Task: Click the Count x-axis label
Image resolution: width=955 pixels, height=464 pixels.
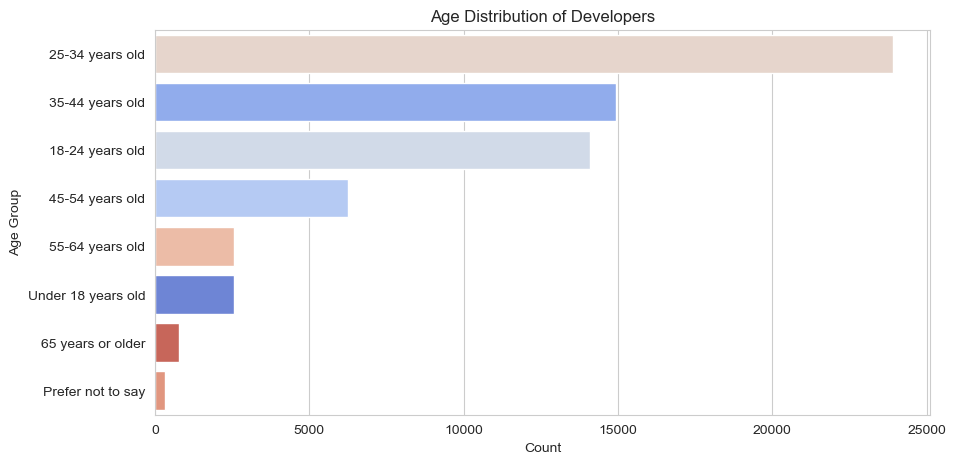Action: pos(542,448)
